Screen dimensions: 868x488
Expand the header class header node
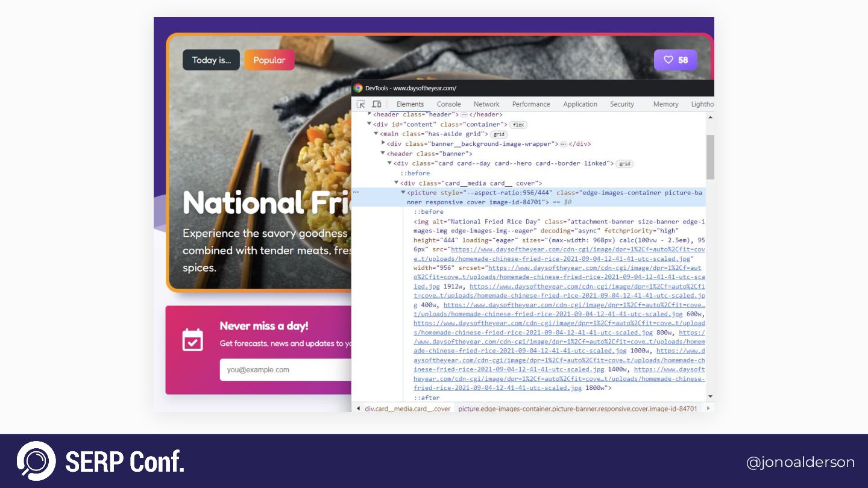(370, 114)
